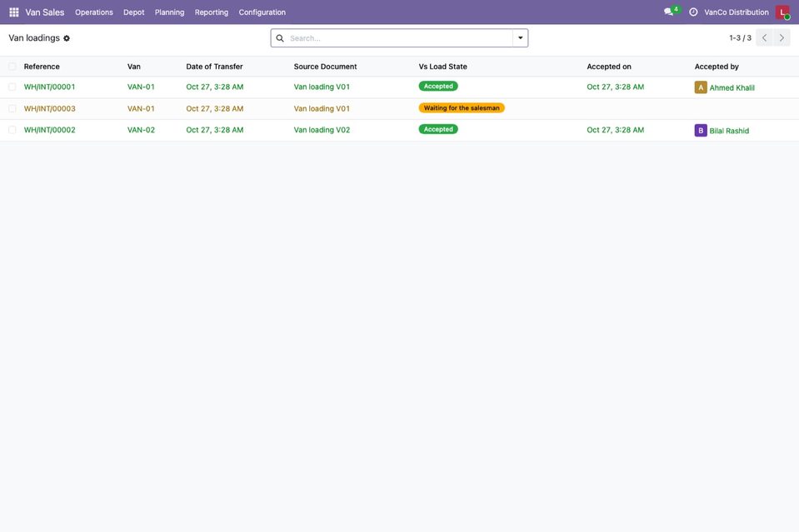Viewport: 799px width, 532px height.
Task: Click Ahmed Khalil's avatar icon
Action: coord(701,87)
